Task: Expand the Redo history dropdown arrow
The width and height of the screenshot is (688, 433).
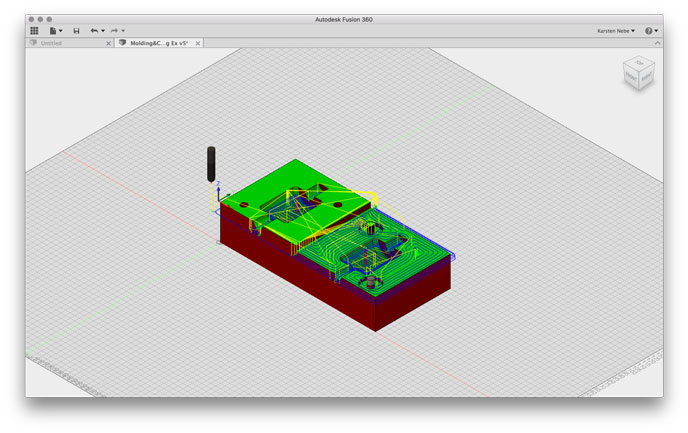Action: [123, 31]
